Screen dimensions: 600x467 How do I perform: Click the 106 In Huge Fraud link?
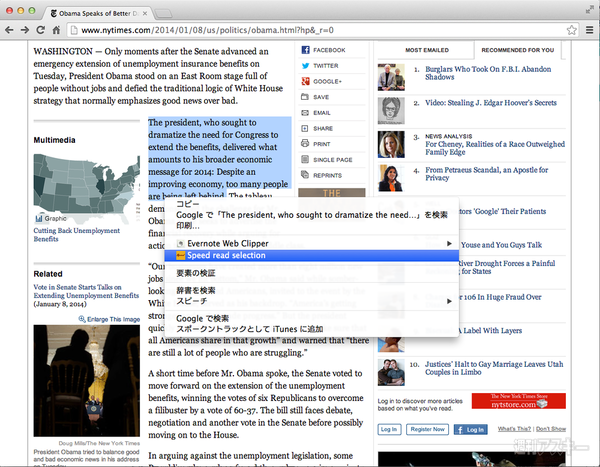point(502,297)
